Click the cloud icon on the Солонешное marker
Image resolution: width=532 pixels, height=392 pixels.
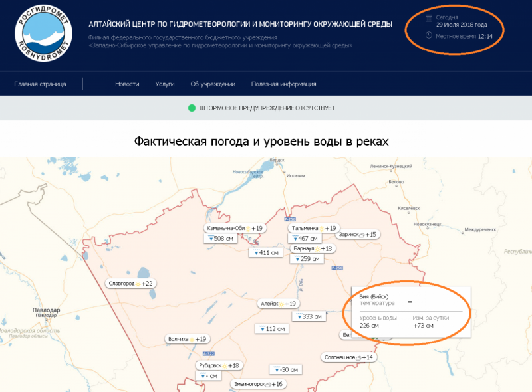pos(358,357)
